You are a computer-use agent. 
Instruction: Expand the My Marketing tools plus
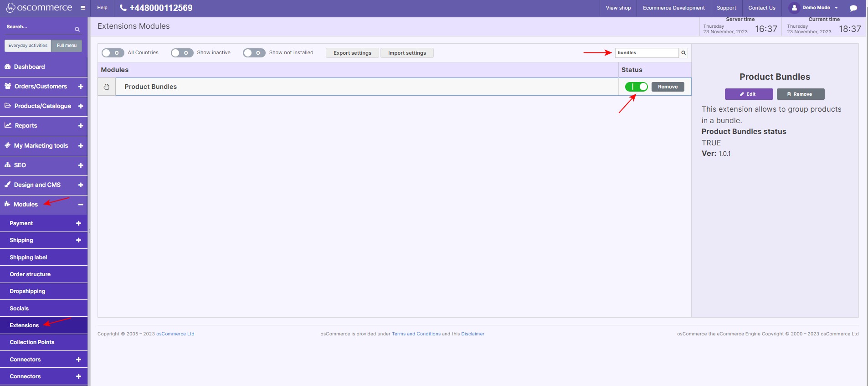(81, 146)
